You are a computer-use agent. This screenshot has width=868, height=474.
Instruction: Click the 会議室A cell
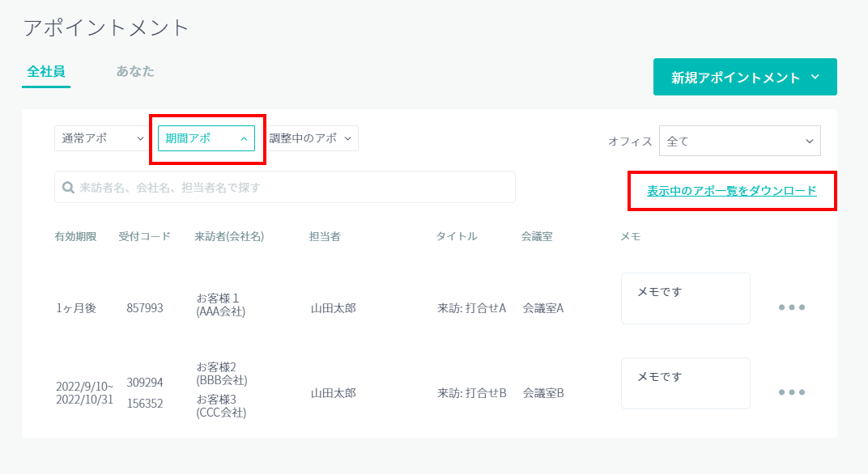coord(543,308)
